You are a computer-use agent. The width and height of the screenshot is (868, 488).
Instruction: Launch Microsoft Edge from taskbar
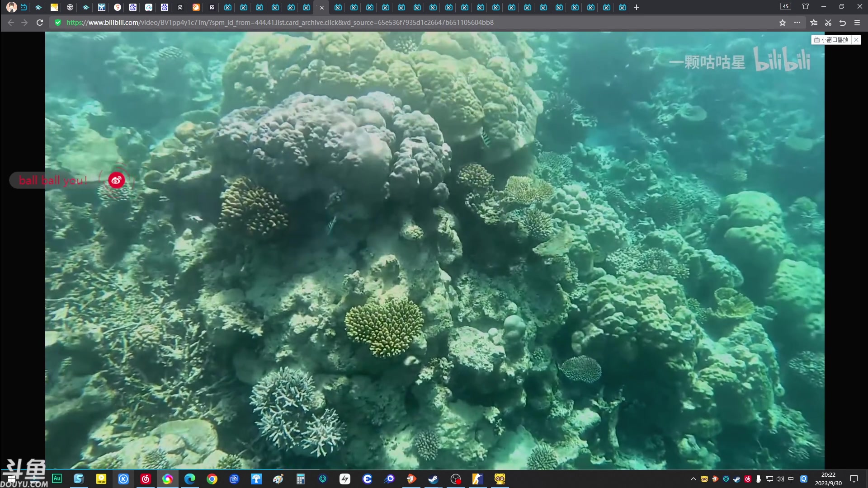(x=190, y=479)
